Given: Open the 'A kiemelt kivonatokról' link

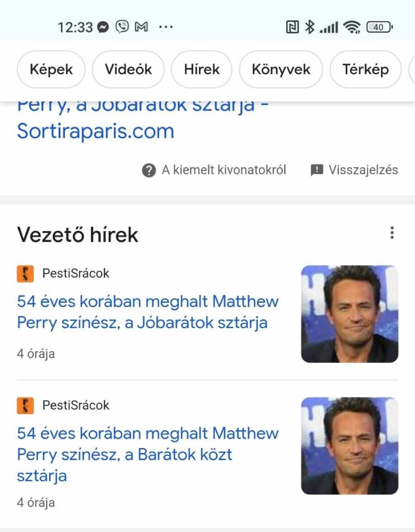Looking at the screenshot, I should point(224,170).
